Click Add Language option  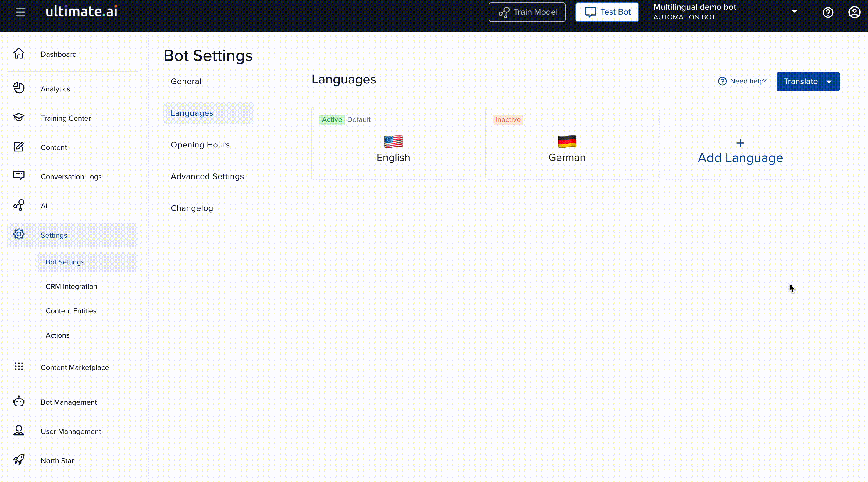click(740, 149)
